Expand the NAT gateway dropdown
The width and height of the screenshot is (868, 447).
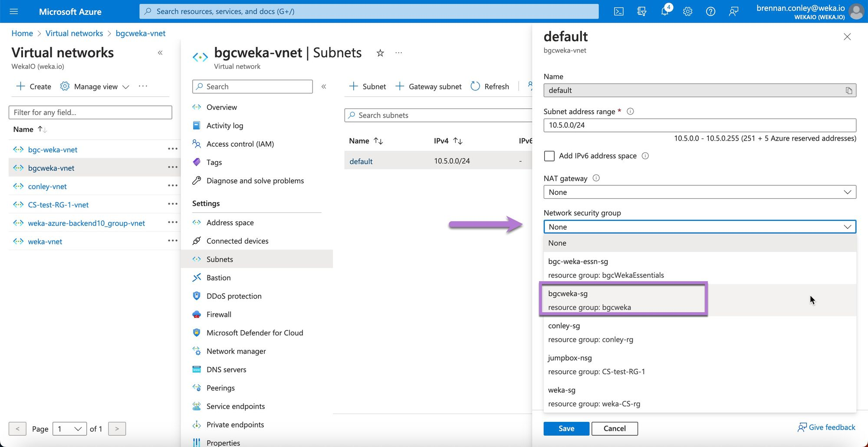(699, 192)
